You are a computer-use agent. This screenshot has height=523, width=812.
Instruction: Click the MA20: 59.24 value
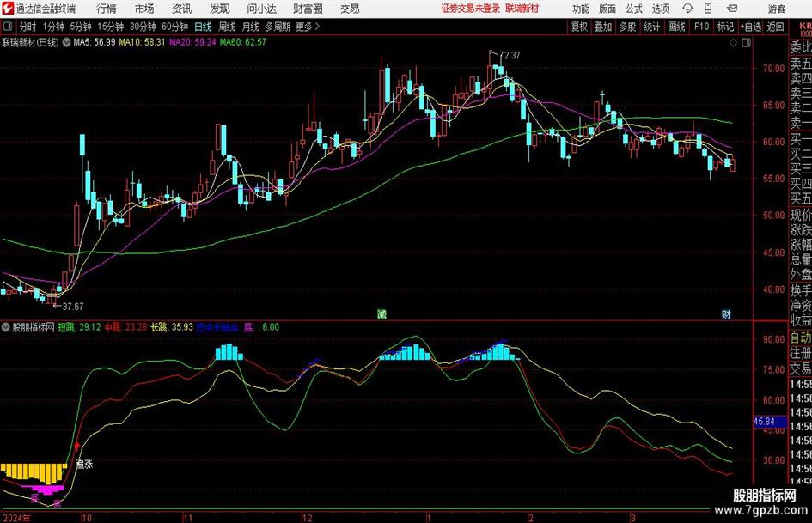192,42
